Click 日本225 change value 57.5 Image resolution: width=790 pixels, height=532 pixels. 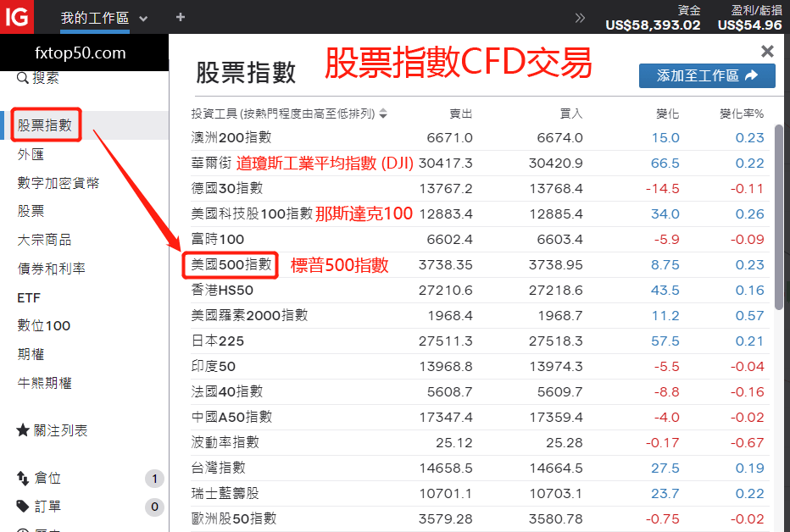point(665,341)
